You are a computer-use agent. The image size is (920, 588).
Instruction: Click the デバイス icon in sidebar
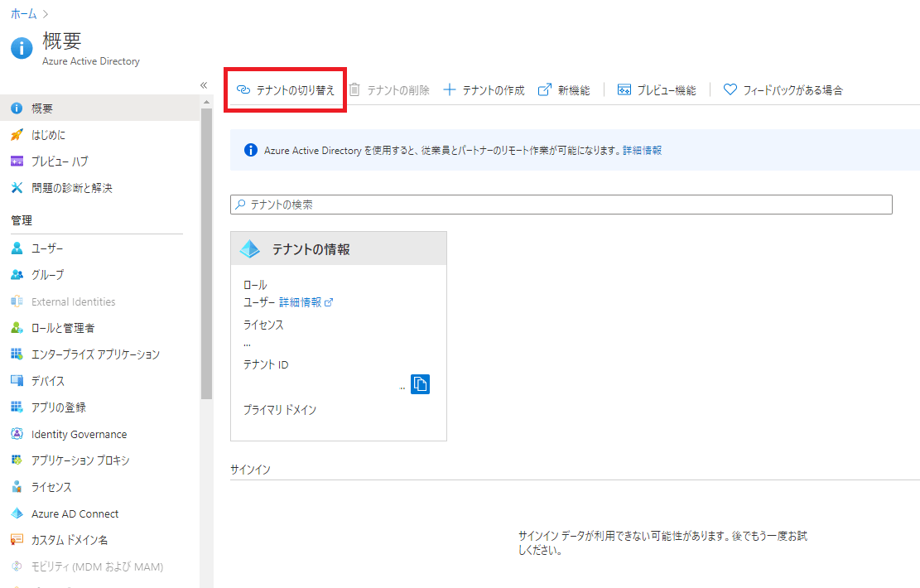pos(17,381)
